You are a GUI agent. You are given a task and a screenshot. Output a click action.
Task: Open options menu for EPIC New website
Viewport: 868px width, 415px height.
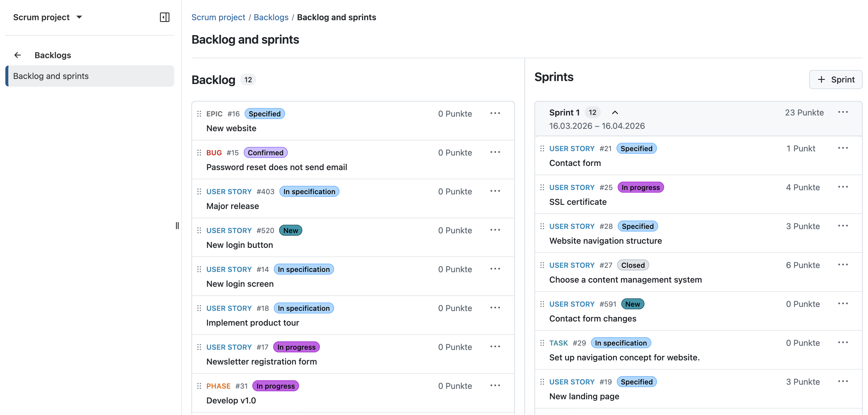click(495, 113)
